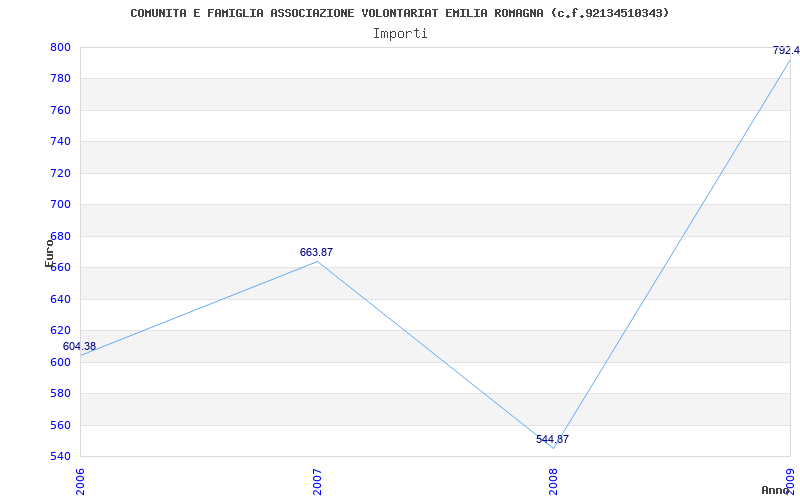Click the 540 y-axis tick label
This screenshot has width=800, height=500.
click(59, 457)
